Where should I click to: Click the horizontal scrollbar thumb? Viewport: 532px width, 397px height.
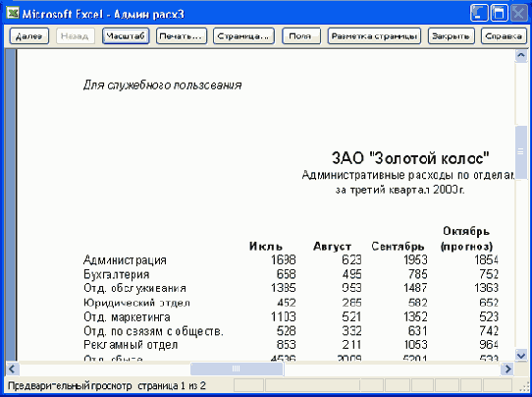tap(237, 369)
